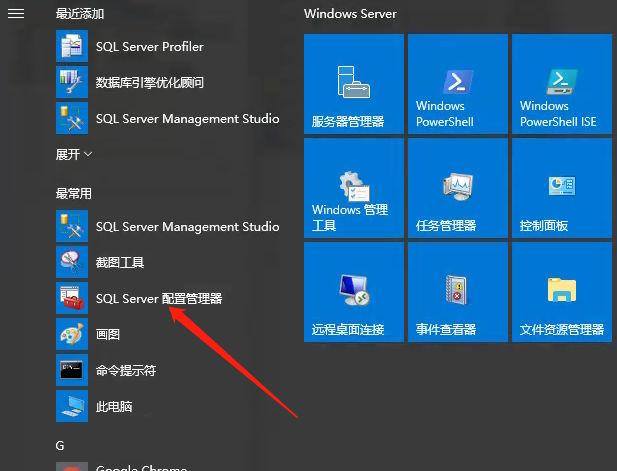Image resolution: width=617 pixels, height=471 pixels.
Task: Open the Windows PowerShell tile
Action: point(458,84)
